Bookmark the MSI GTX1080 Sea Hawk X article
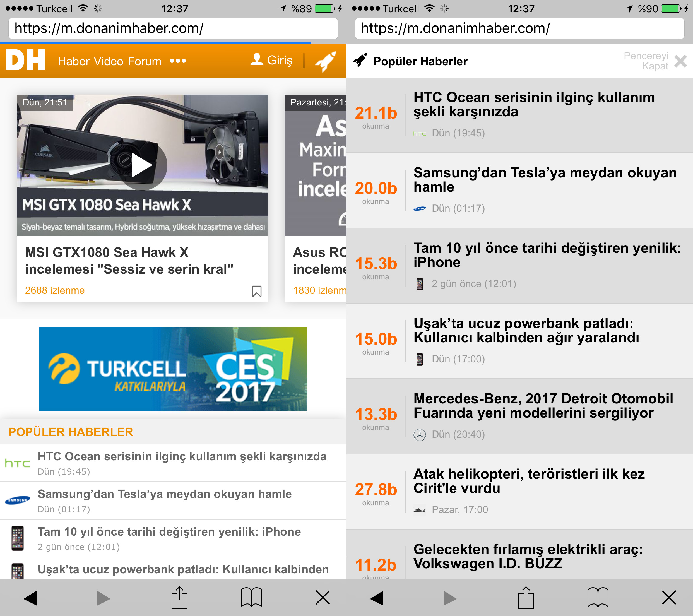 coord(257,291)
